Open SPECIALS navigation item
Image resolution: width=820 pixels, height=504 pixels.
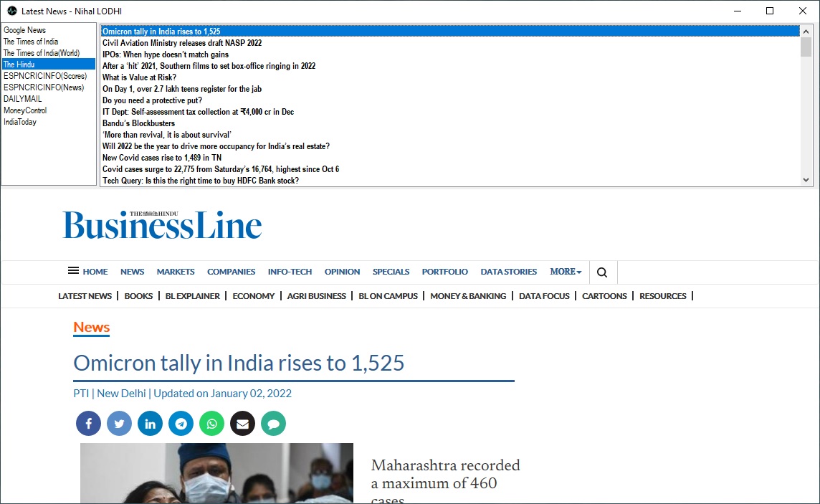(x=391, y=272)
